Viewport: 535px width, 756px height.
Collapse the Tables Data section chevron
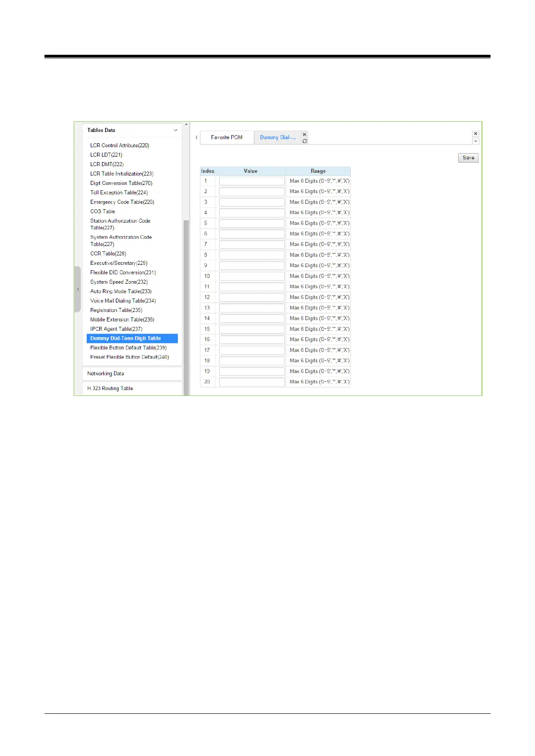point(176,130)
